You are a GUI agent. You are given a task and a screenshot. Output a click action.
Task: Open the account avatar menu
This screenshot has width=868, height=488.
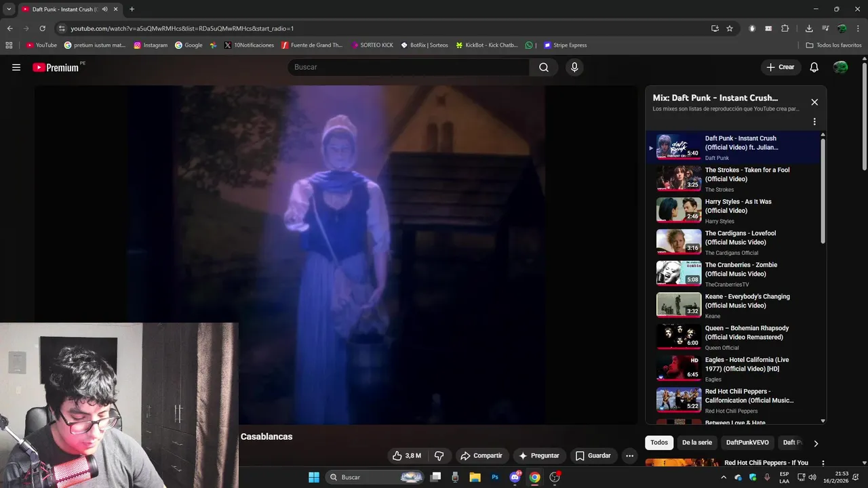point(840,67)
